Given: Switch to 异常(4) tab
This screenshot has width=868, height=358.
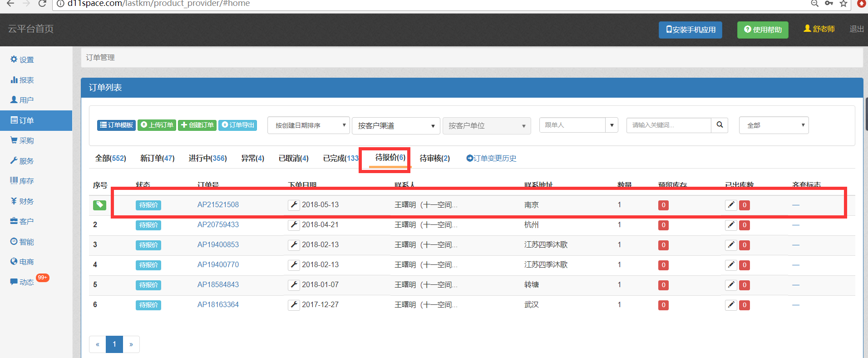Looking at the screenshot, I should [x=252, y=158].
